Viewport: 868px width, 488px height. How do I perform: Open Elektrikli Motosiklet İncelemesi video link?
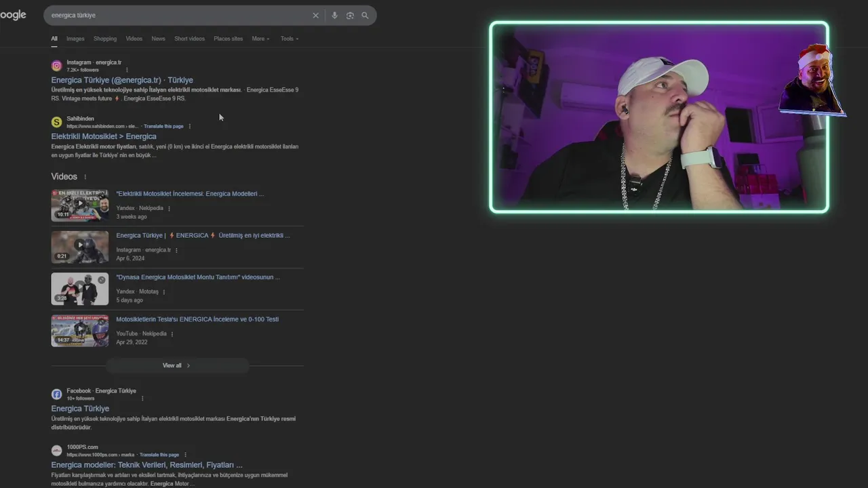[x=190, y=194]
